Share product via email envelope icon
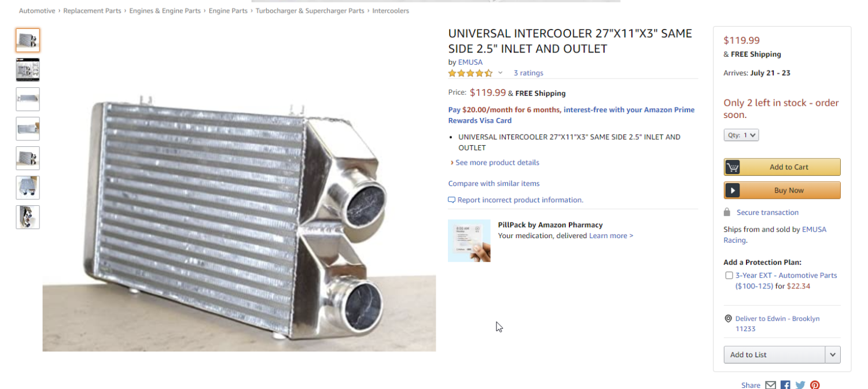 click(770, 385)
